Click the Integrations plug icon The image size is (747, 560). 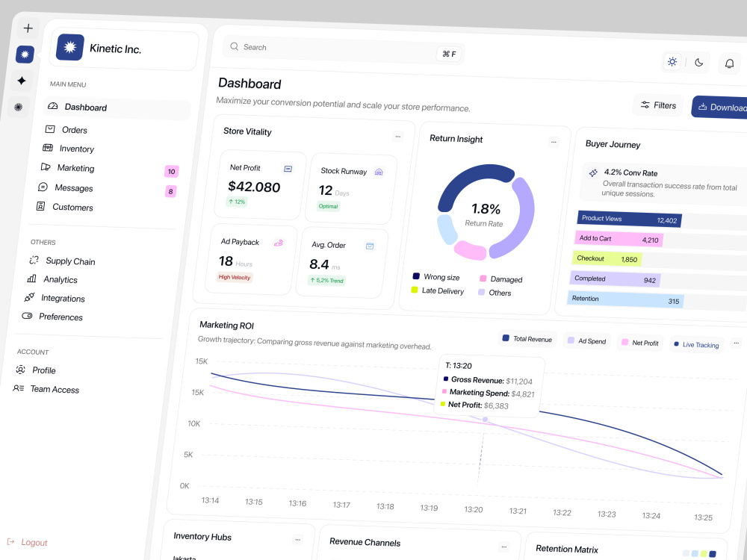pyautogui.click(x=29, y=297)
